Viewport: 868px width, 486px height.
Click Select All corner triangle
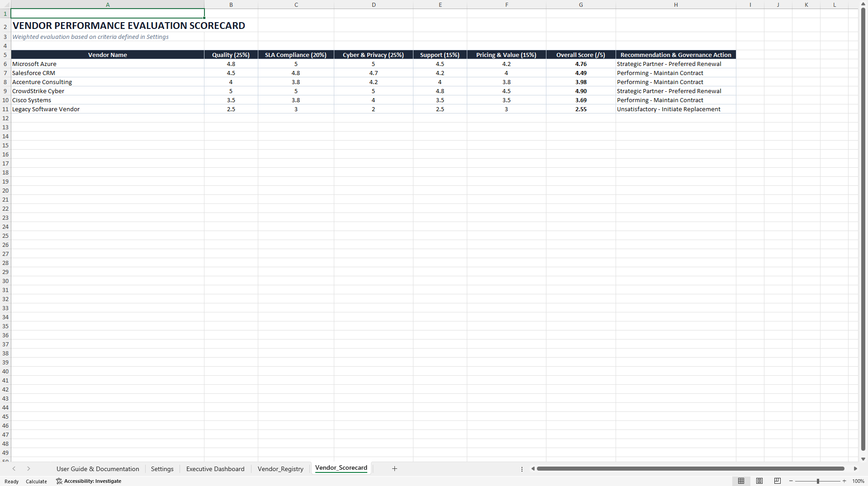(x=5, y=5)
